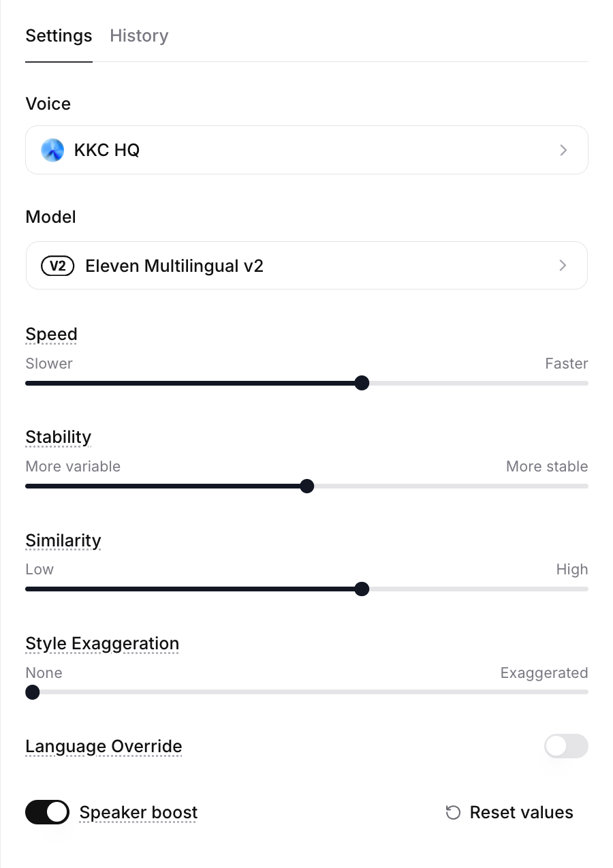Expand the KKC HQ voice selector chevron
This screenshot has width=613, height=868.
coord(563,150)
